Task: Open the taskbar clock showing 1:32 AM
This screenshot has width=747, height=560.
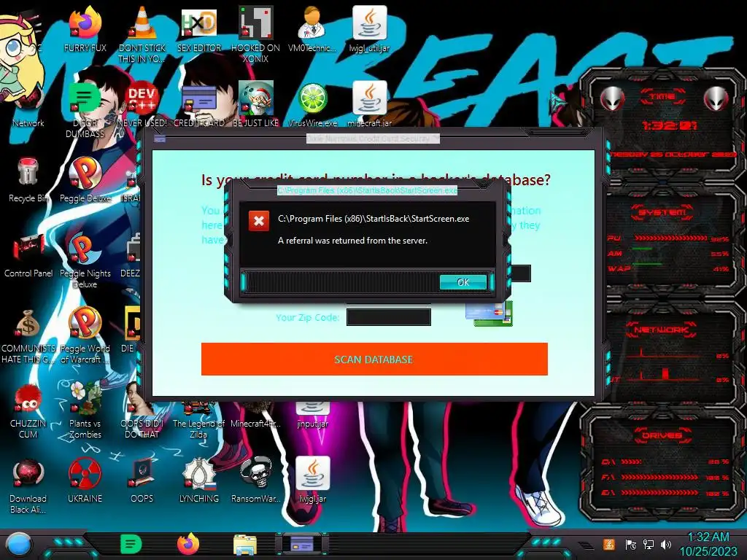Action: pyautogui.click(x=708, y=544)
